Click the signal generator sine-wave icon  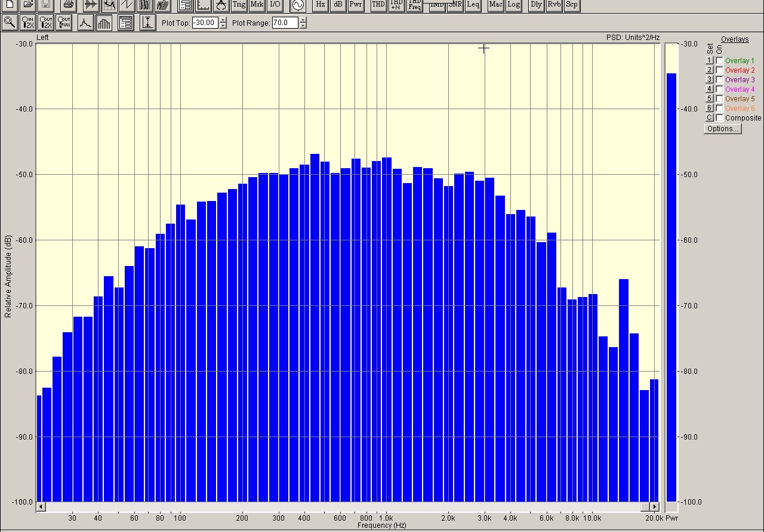coord(297,5)
